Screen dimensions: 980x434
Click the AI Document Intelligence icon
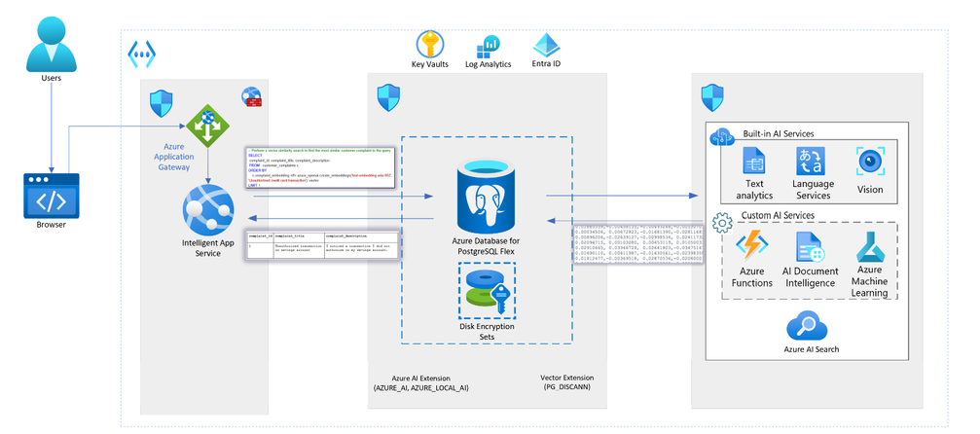point(810,247)
